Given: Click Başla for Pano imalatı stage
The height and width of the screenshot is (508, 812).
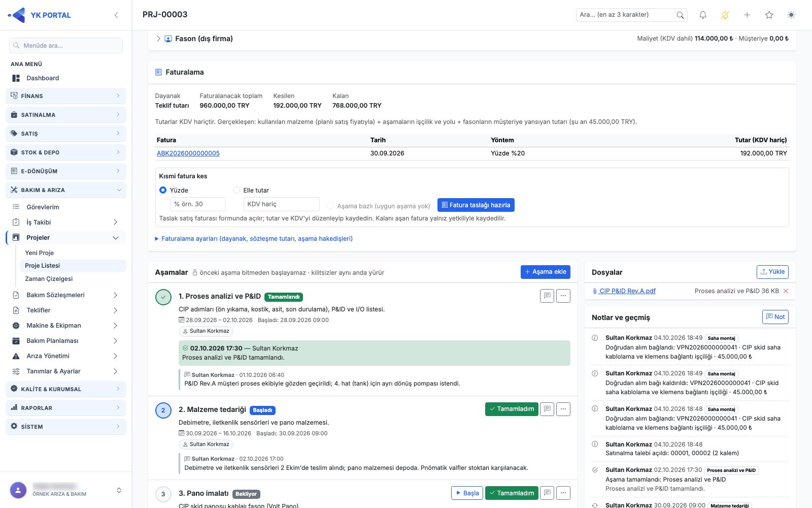Looking at the screenshot, I should 467,493.
